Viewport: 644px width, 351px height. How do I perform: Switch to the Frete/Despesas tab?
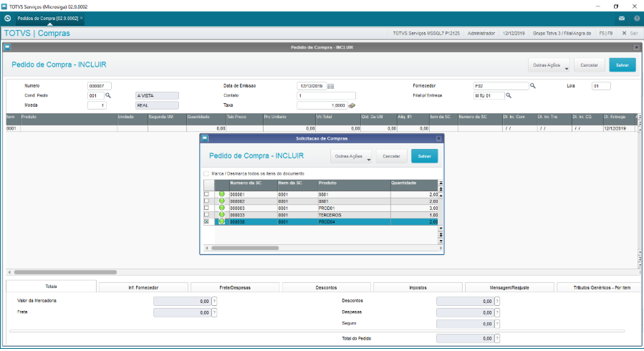(235, 288)
